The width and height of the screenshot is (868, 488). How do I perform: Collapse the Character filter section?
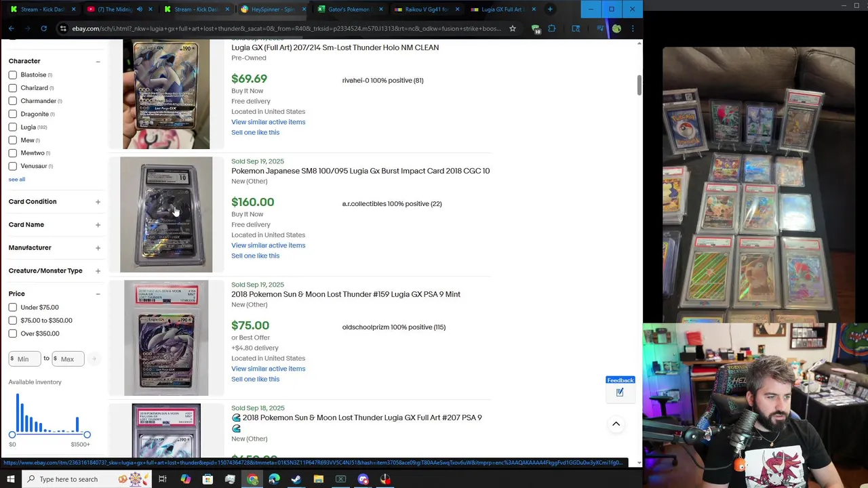click(x=98, y=62)
